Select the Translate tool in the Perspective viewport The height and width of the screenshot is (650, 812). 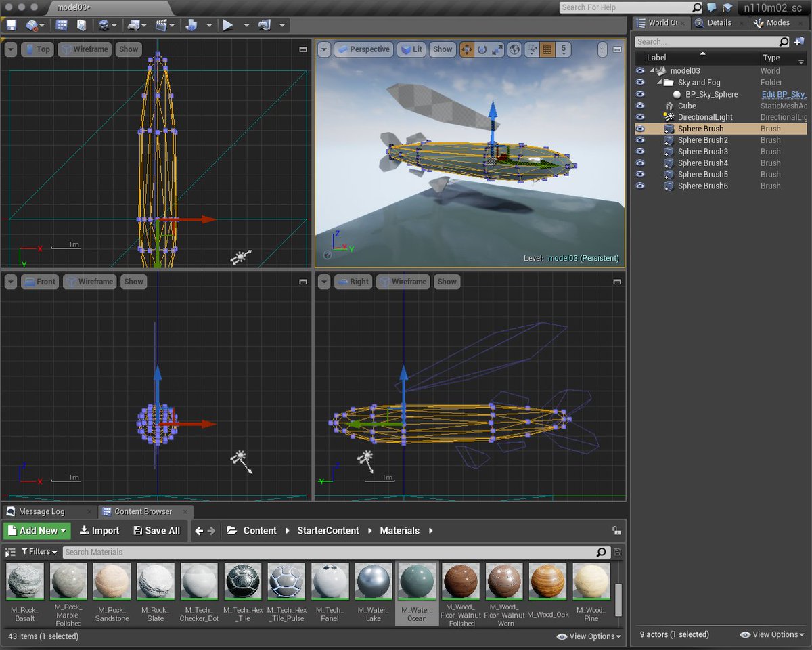point(467,49)
